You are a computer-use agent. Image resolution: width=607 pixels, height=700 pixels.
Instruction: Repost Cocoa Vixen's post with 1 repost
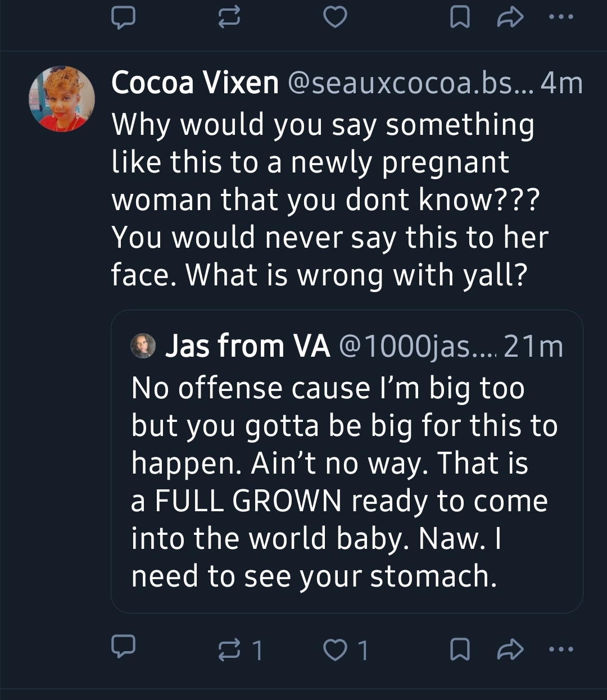click(229, 650)
